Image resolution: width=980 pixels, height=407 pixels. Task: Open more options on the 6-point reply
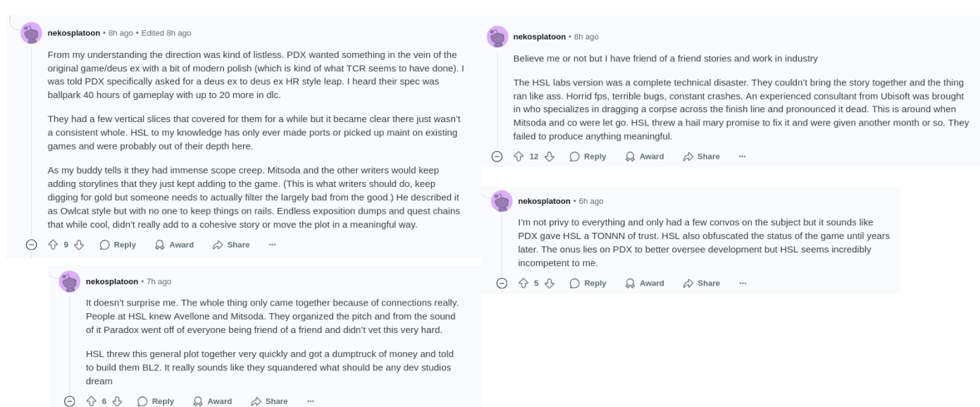(x=311, y=401)
